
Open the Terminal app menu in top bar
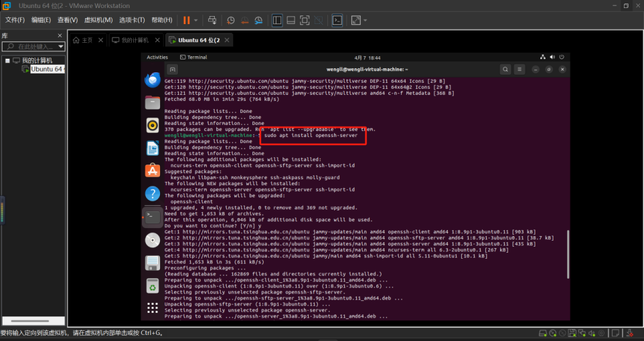pos(193,58)
